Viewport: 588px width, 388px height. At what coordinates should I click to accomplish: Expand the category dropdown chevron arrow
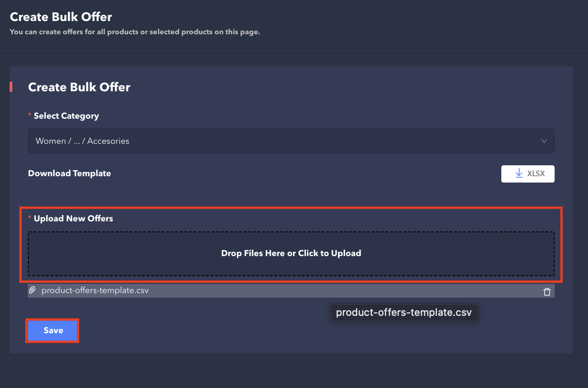pos(544,141)
